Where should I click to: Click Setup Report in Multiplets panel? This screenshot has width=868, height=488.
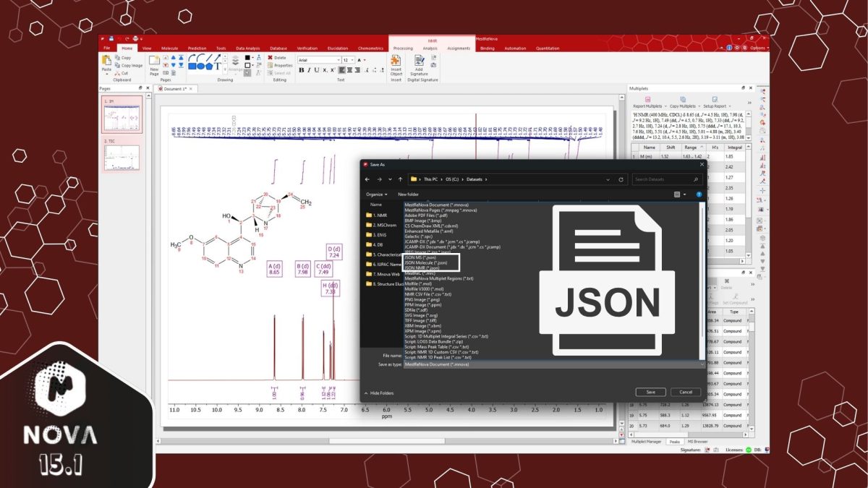[x=715, y=103]
